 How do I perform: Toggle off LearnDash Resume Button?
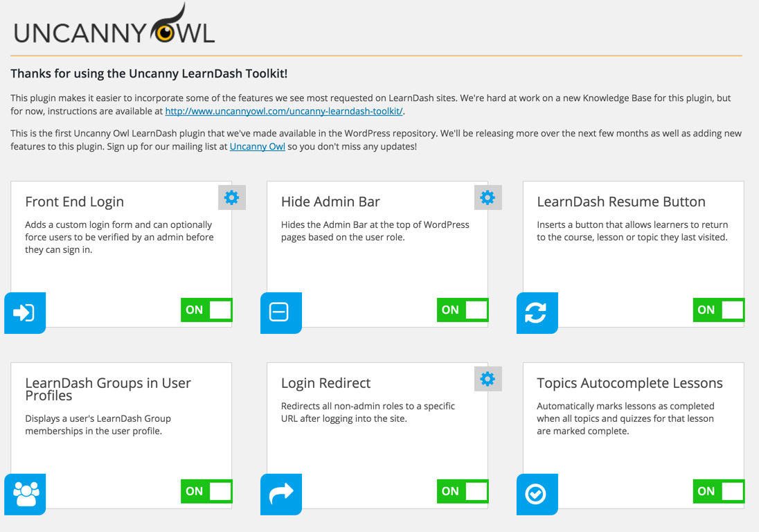[x=718, y=310]
